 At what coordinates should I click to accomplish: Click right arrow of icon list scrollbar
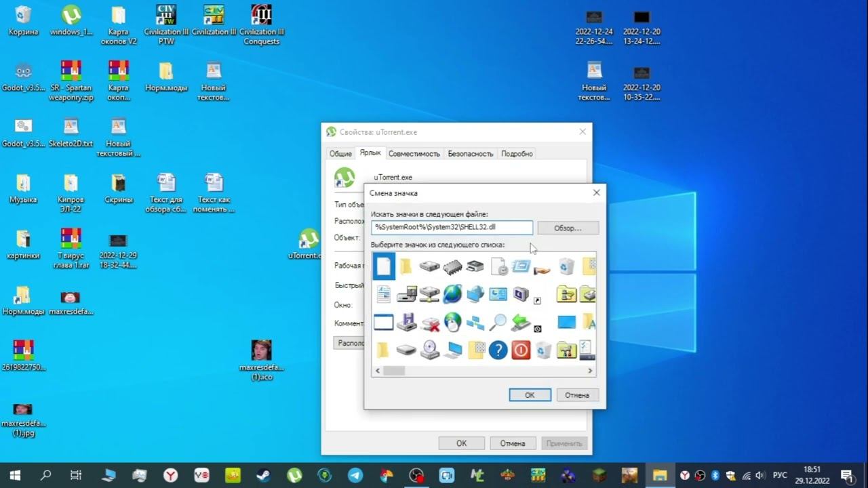(x=590, y=371)
